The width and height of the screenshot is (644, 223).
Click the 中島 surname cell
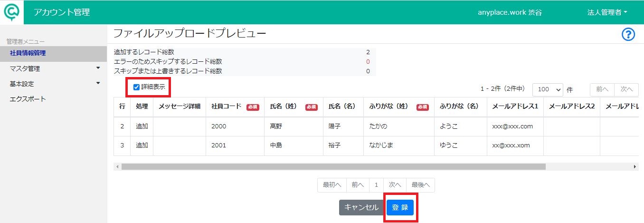(x=294, y=145)
